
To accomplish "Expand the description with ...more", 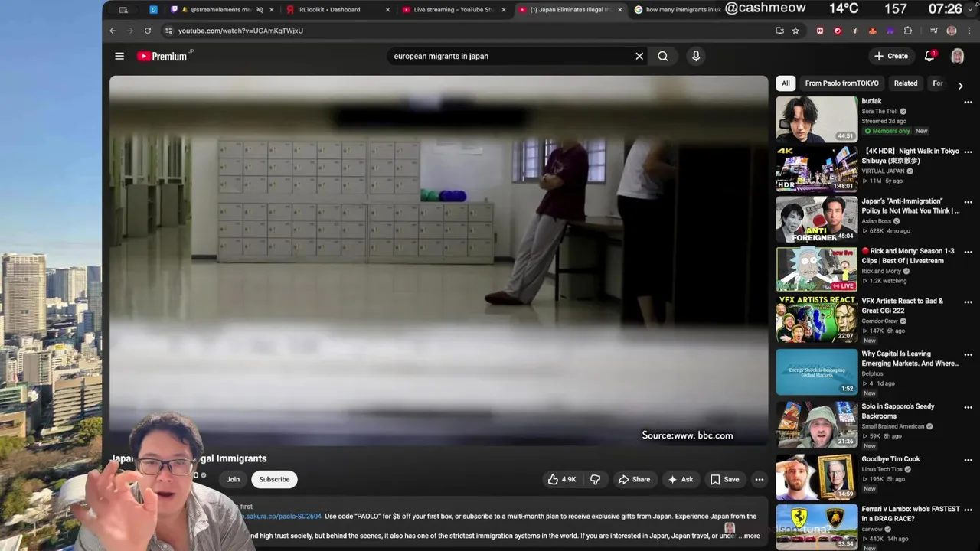I will pos(749,536).
